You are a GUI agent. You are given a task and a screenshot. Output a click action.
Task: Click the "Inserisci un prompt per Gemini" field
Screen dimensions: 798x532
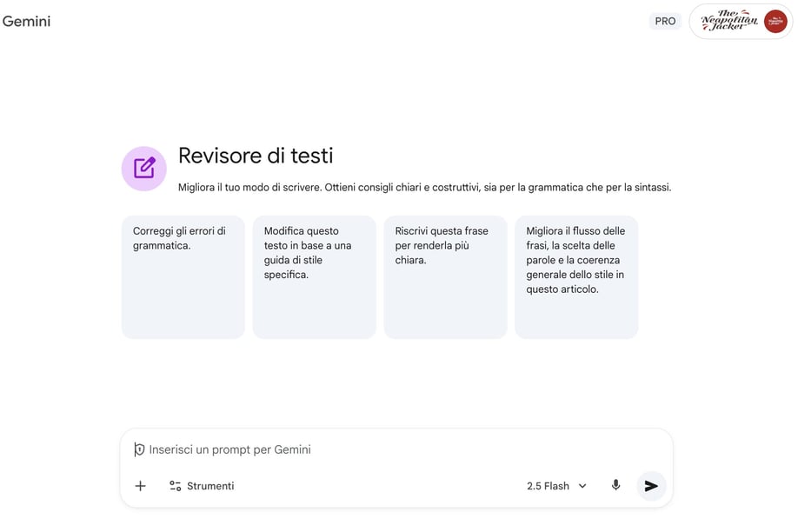(243, 449)
